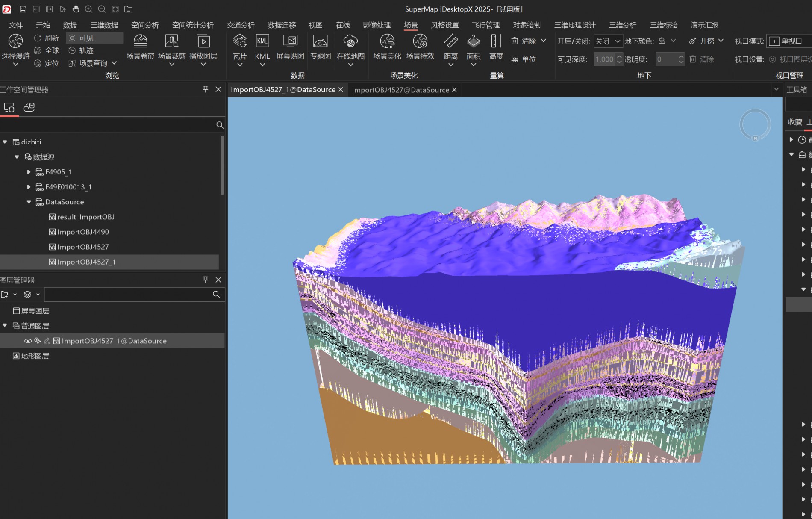This screenshot has height=519, width=812.
Task: Click the 选择漫游 select and pan icon
Action: 15,42
